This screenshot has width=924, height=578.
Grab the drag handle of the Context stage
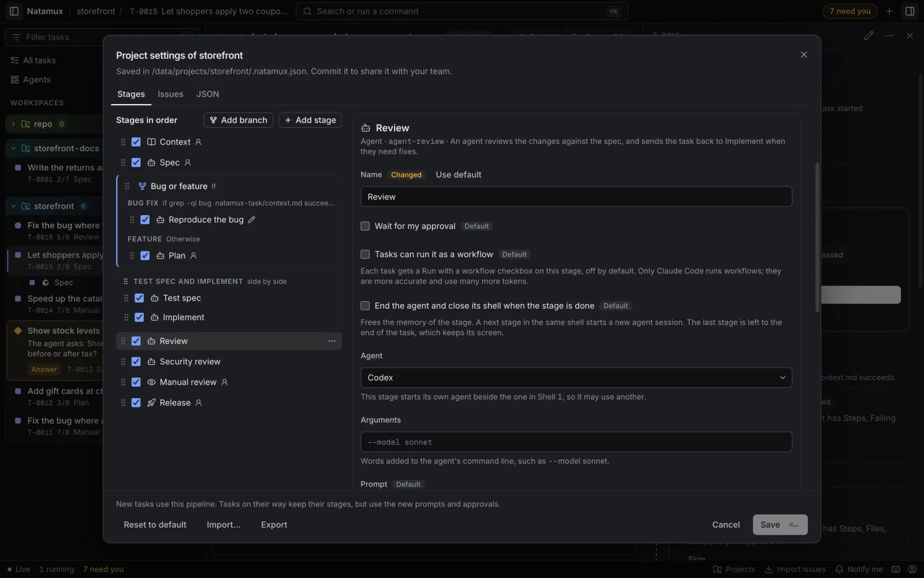123,142
